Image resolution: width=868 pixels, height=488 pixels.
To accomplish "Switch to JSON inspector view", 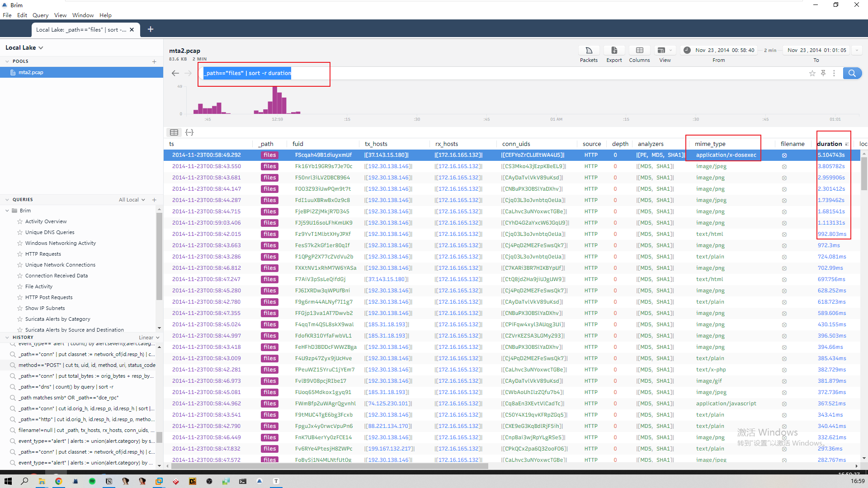I will (x=189, y=132).
